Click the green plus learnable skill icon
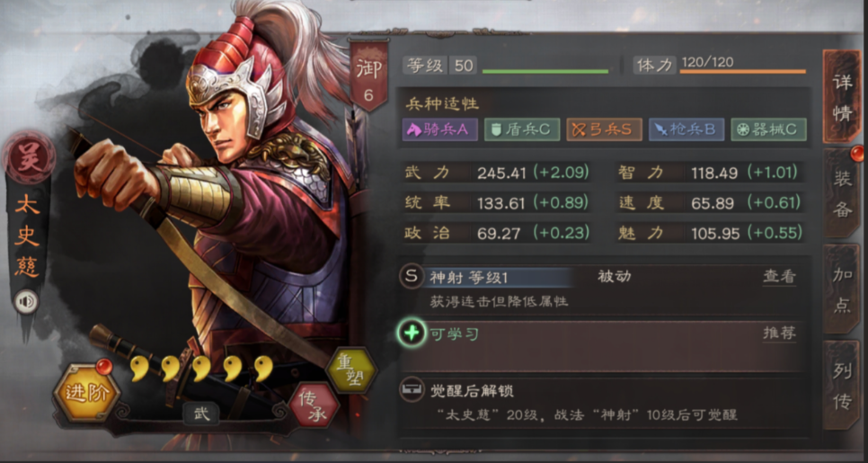This screenshot has height=463, width=868. tap(412, 334)
